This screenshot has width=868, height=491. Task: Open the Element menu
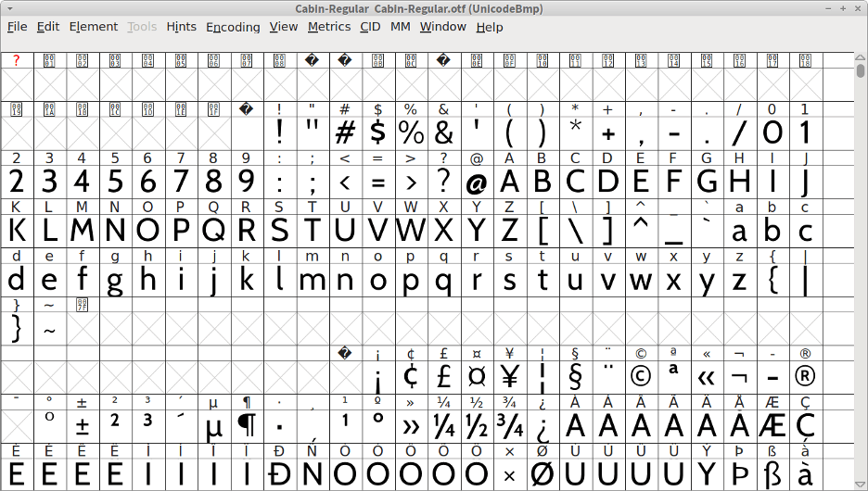pyautogui.click(x=94, y=27)
